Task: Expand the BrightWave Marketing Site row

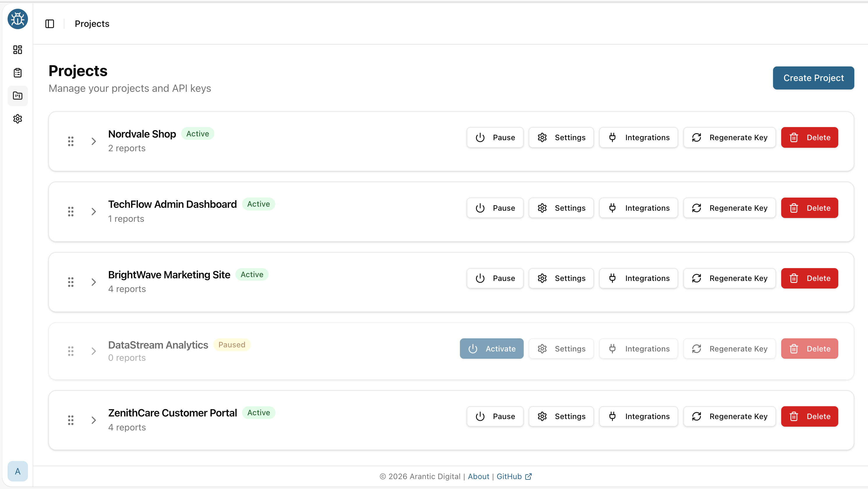Action: [93, 282]
